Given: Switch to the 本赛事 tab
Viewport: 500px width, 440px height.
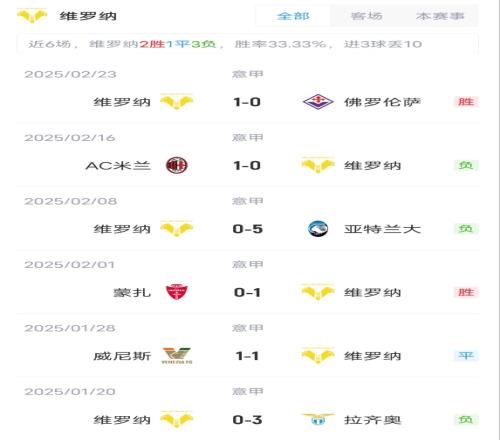Looking at the screenshot, I should 440,16.
